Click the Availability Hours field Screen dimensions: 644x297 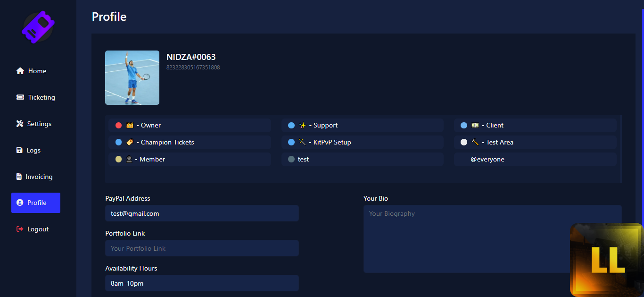pos(202,283)
